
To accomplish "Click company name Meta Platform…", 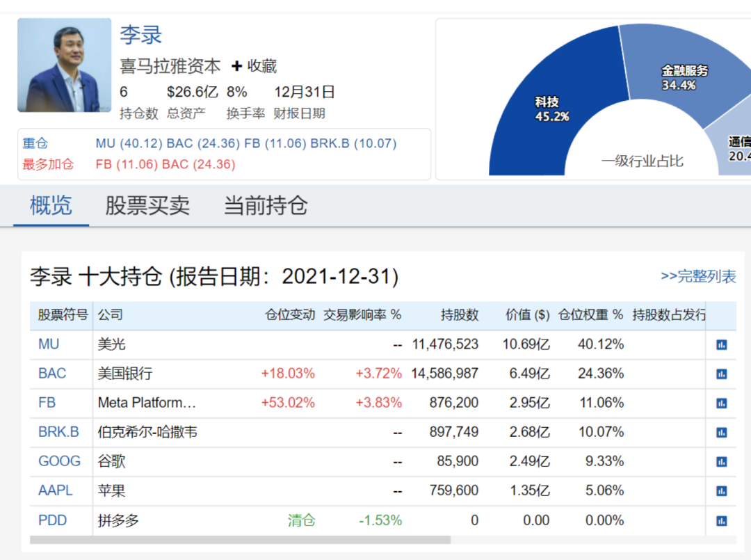I will [x=147, y=402].
